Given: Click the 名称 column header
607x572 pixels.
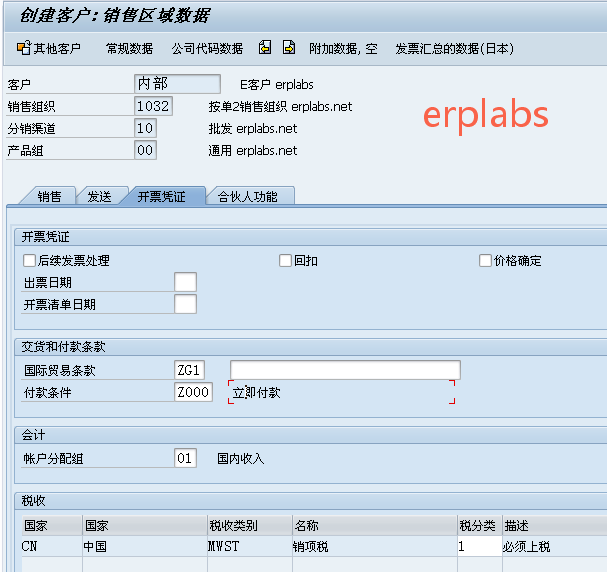Looking at the screenshot, I should (375, 526).
